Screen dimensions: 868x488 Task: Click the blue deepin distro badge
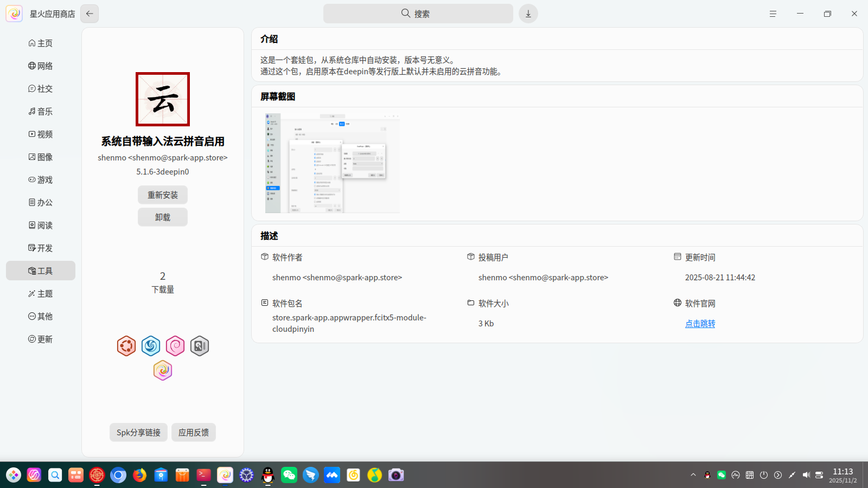151,346
